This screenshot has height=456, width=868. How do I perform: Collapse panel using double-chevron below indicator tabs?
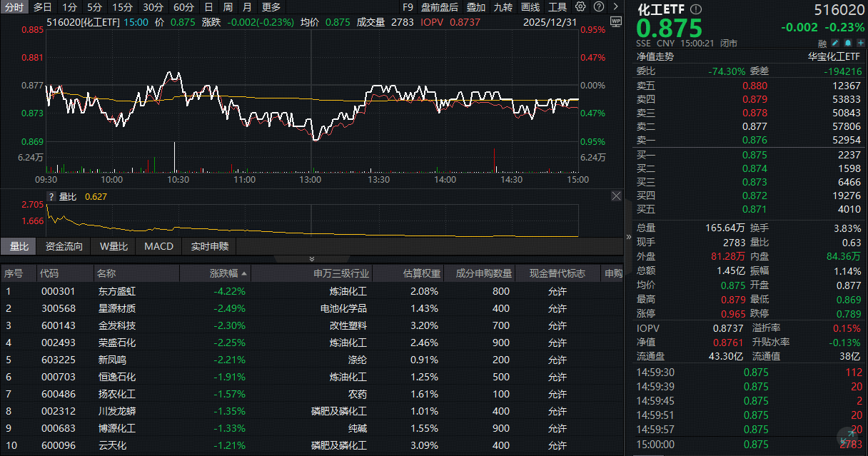311,259
